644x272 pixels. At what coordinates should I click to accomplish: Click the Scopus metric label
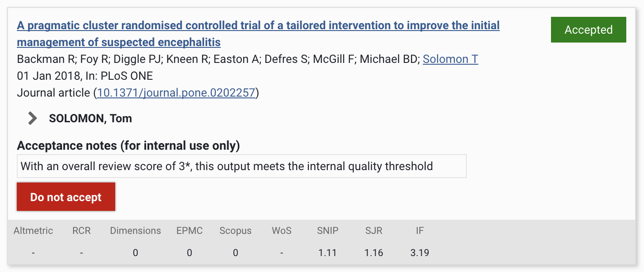point(235,230)
